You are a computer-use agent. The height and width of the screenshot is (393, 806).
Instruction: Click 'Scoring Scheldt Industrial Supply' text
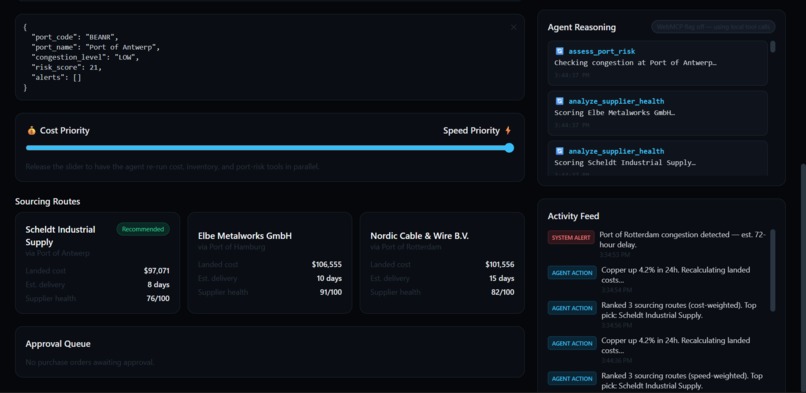click(625, 162)
